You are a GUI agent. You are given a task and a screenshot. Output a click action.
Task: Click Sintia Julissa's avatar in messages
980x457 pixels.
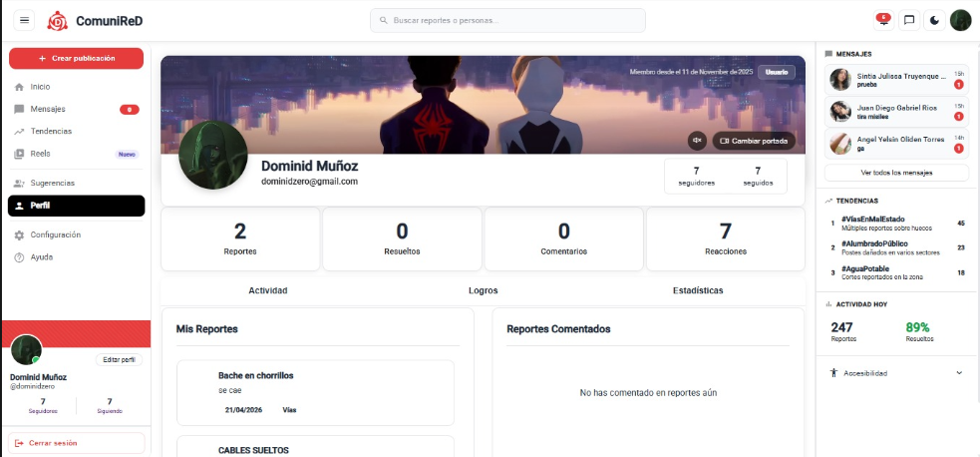click(x=840, y=80)
